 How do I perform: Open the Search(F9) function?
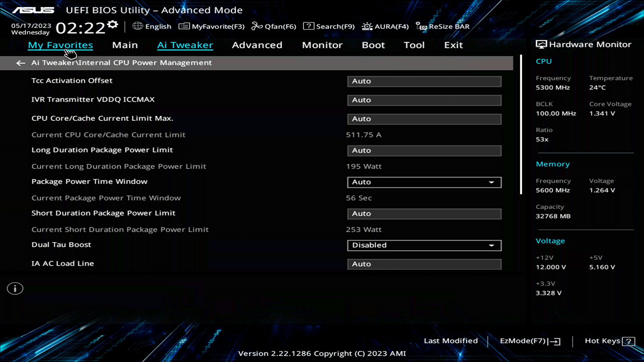[x=329, y=26]
